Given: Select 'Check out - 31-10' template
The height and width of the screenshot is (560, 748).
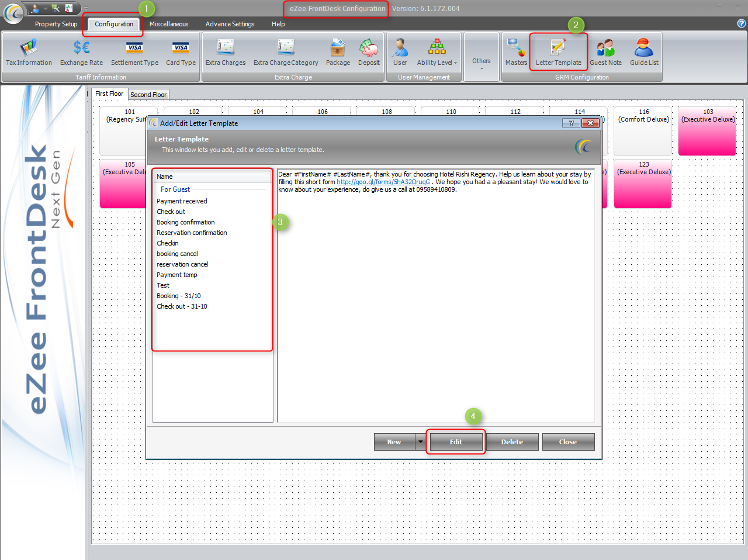Looking at the screenshot, I should tap(182, 306).
